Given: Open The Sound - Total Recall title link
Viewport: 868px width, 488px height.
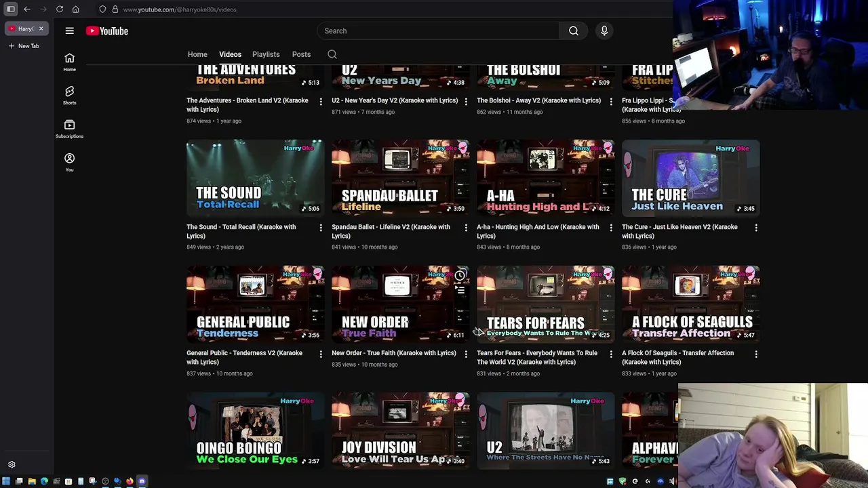Looking at the screenshot, I should pos(241,231).
